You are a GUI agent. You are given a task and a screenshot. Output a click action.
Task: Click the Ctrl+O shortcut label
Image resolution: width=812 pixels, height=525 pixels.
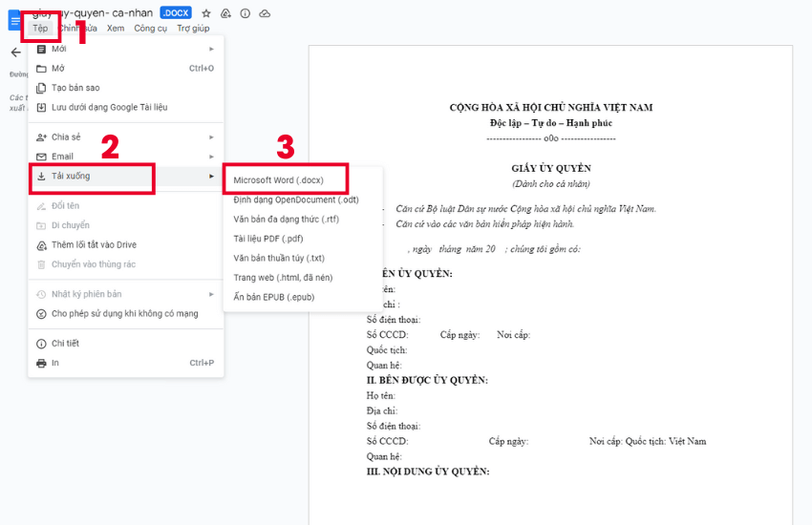(x=202, y=69)
